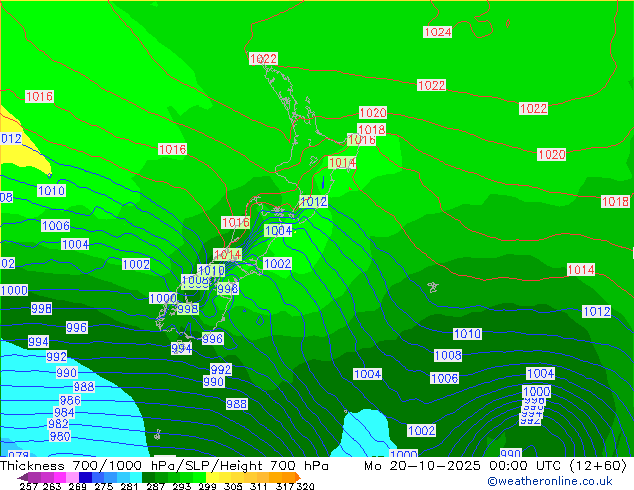The image size is (634, 490).
Task: Click the legend value 299
Action: pos(207,486)
